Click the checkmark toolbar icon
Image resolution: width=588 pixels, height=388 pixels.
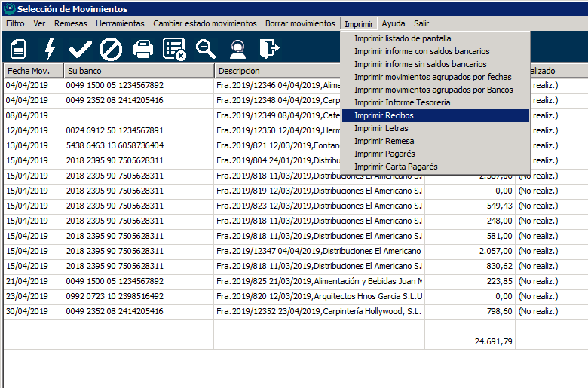click(x=80, y=49)
